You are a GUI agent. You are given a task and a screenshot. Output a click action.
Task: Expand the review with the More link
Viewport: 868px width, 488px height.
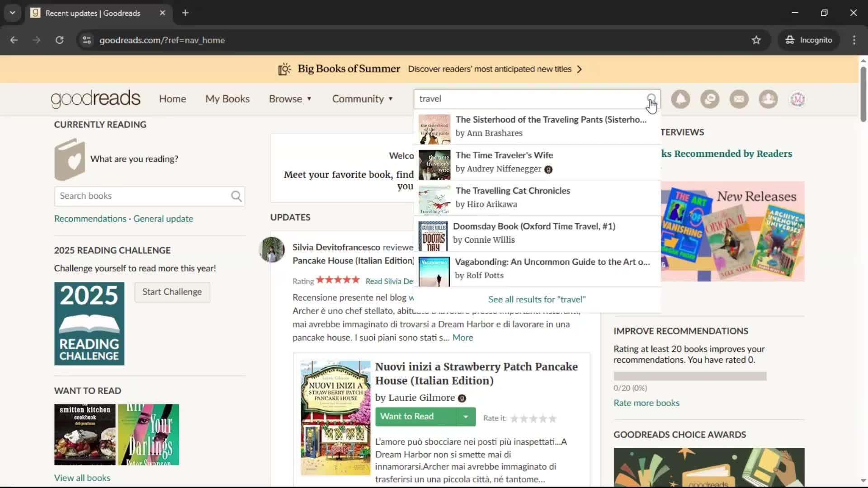point(462,338)
